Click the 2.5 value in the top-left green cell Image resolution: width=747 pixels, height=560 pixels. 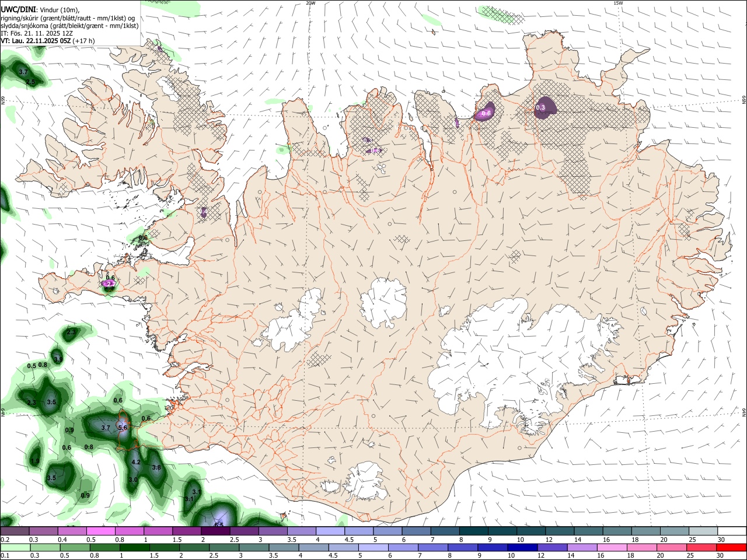coord(30,82)
